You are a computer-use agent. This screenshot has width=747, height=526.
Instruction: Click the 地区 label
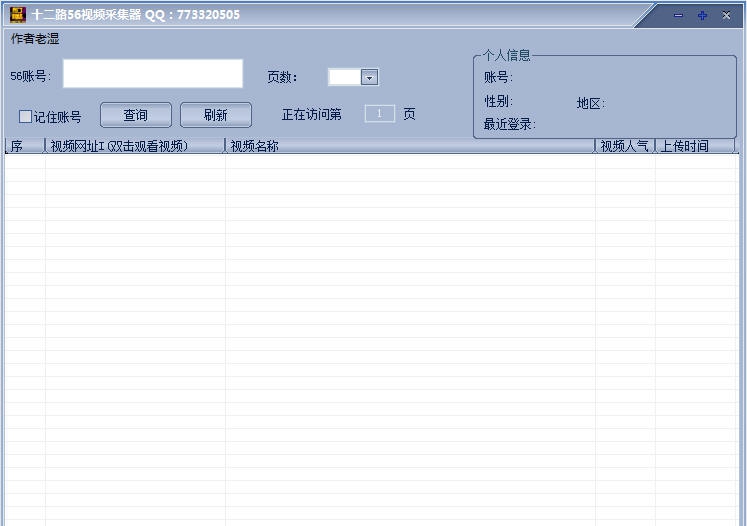(591, 103)
